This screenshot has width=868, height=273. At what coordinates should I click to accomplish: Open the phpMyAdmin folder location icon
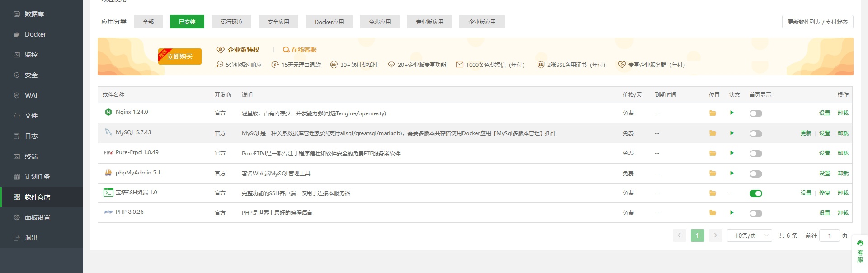pos(712,173)
